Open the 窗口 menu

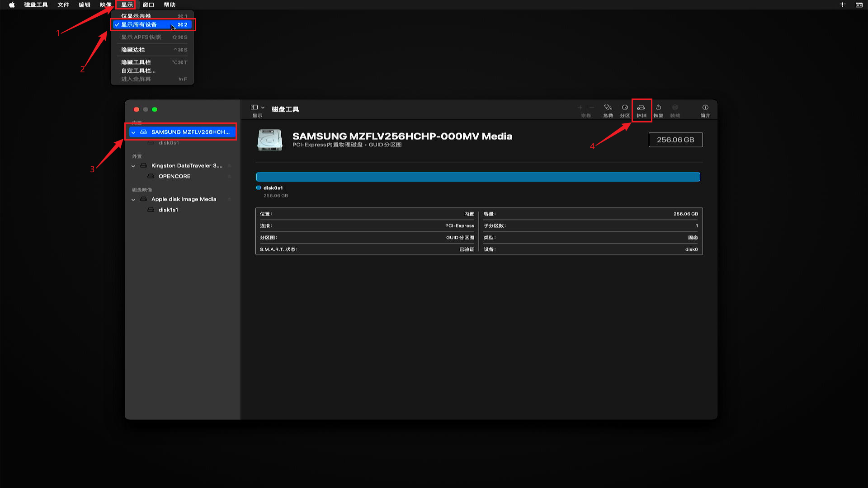(x=148, y=5)
